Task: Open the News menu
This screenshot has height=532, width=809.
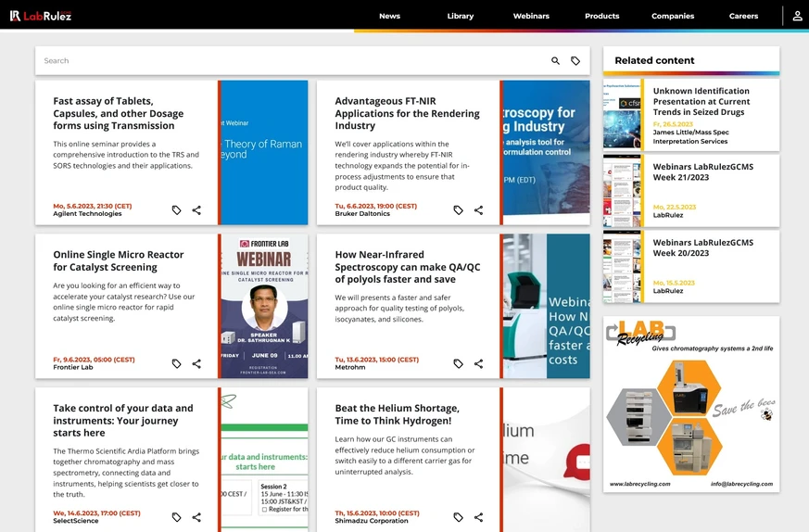Action: point(389,16)
